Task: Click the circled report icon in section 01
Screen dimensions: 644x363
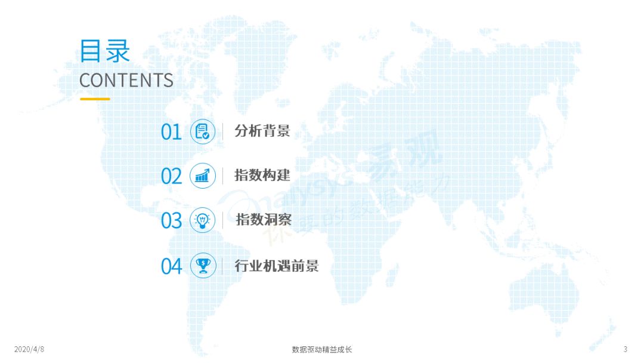Action: 202,132
